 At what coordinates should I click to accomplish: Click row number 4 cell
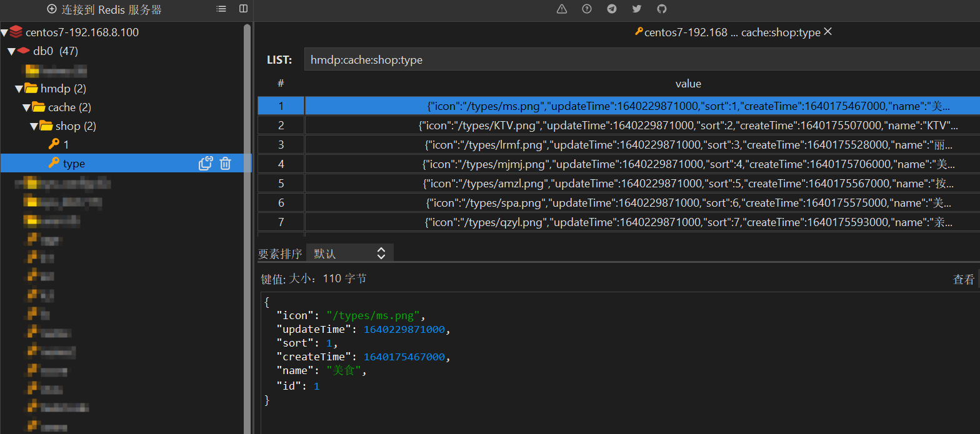coord(281,164)
